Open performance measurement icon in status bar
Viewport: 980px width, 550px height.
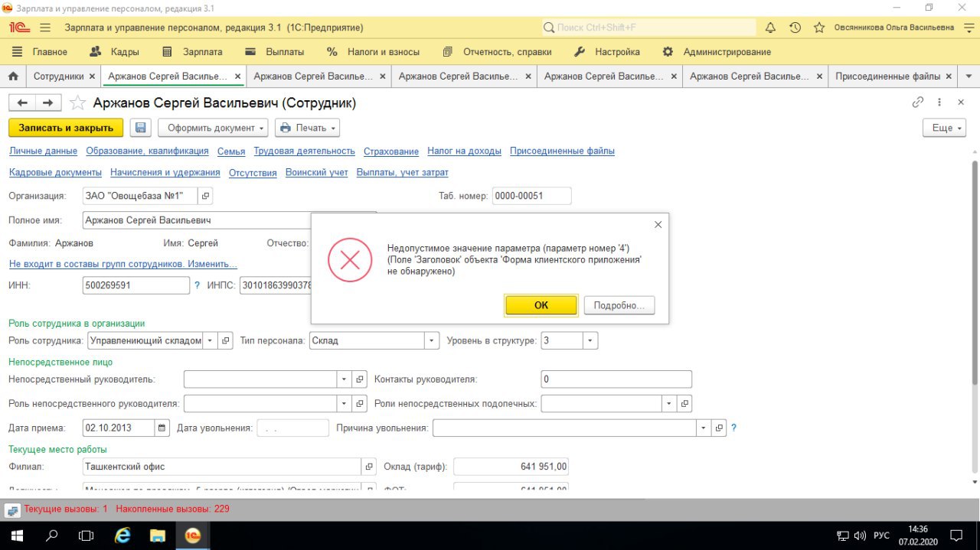13,509
